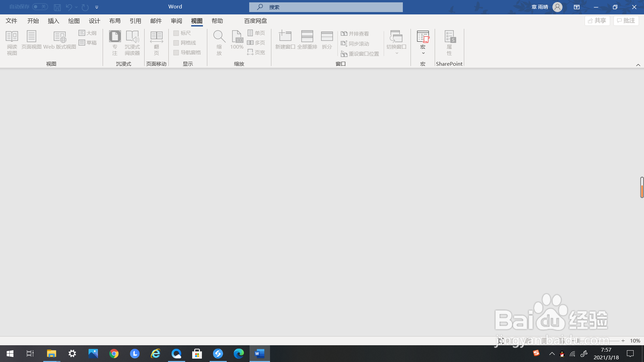Set zoom to 100%
This screenshot has width=644, height=362.
[x=237, y=40]
